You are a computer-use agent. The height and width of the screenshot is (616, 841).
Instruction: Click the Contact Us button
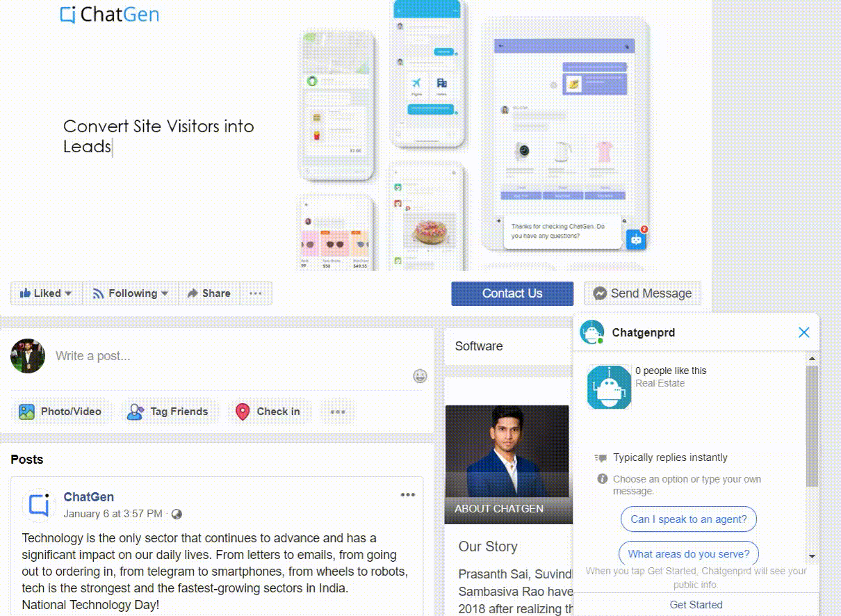pos(512,293)
